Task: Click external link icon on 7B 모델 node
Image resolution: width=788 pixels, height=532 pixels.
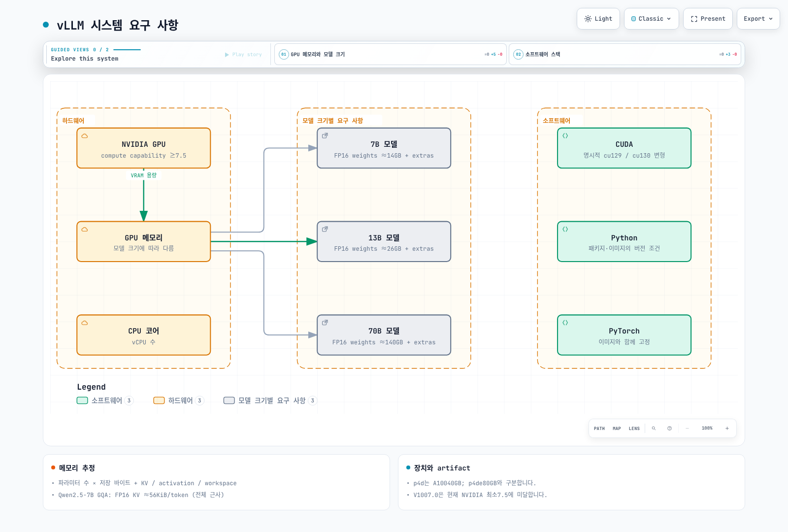Action: (x=325, y=135)
